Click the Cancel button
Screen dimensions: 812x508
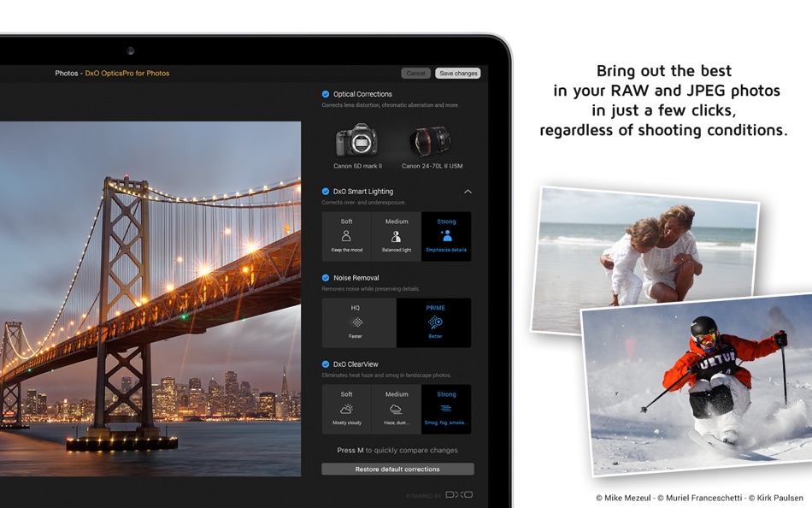coord(415,73)
